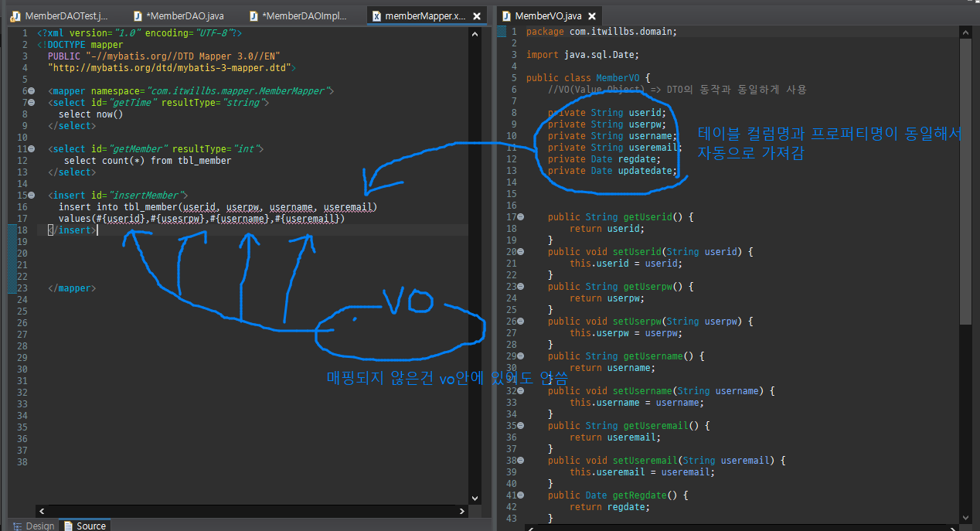Switch to the MemberDAOTest.j... editor tab

(x=60, y=15)
